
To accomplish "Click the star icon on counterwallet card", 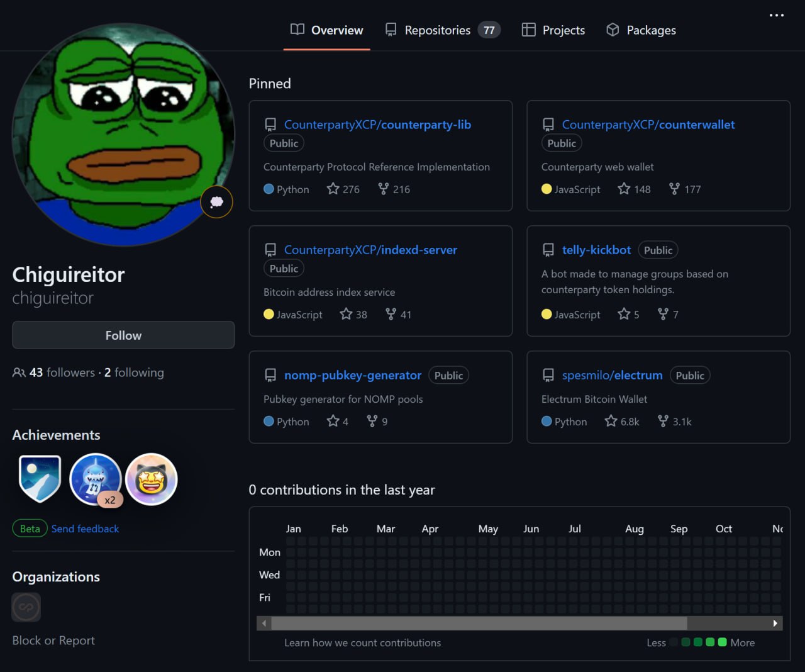I will [x=624, y=188].
